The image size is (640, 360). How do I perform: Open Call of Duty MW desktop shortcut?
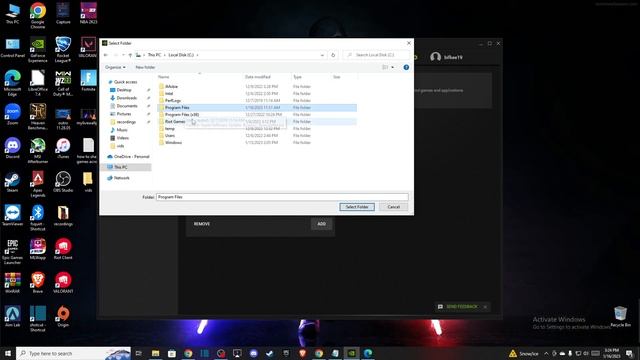[63, 83]
